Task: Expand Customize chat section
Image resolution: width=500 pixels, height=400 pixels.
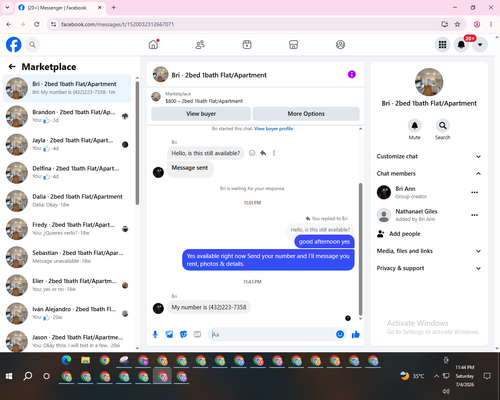Action: [x=429, y=156]
